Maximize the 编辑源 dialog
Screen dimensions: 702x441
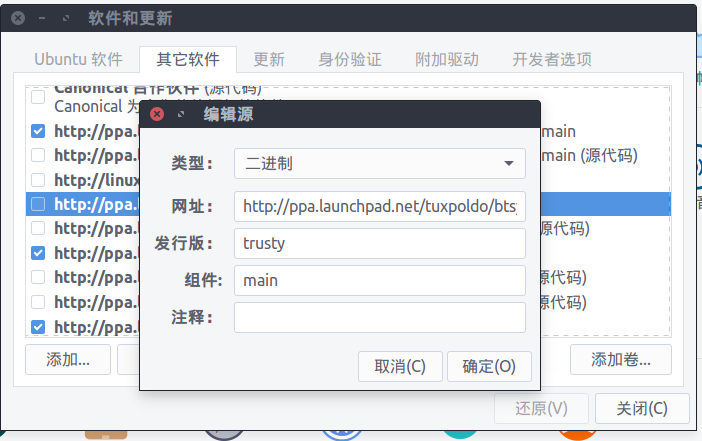pos(181,114)
